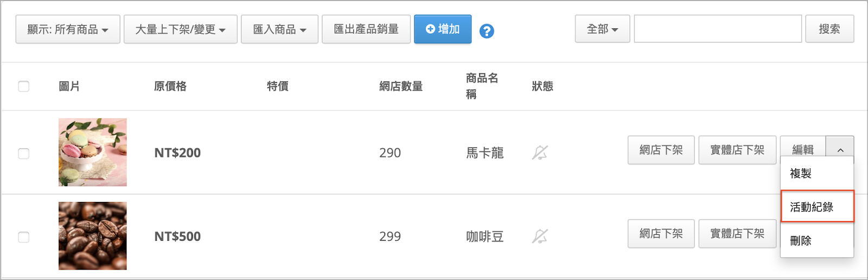
Task: Choose 刪除 from the dropdown menu
Action: point(817,240)
